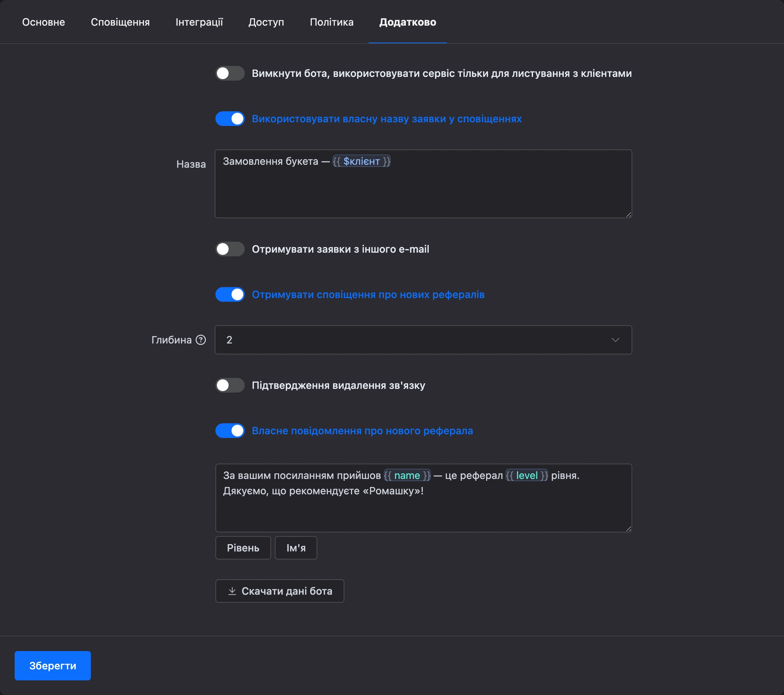Enable Підтвердження видалення зв'язку switch
784x695 pixels.
tap(230, 385)
